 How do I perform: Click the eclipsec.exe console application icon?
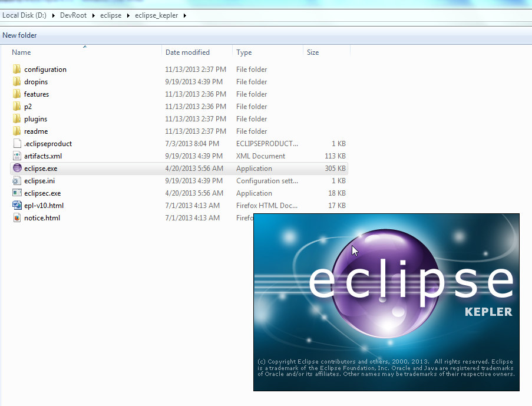pyautogui.click(x=17, y=193)
